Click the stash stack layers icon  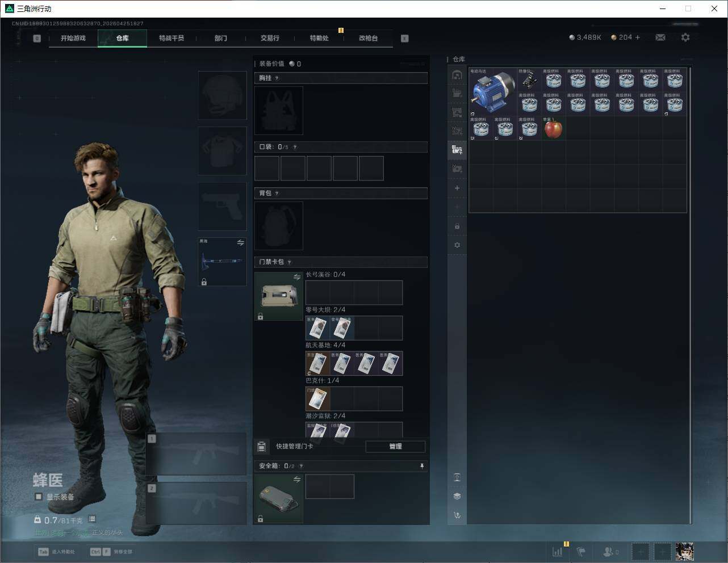tap(457, 496)
